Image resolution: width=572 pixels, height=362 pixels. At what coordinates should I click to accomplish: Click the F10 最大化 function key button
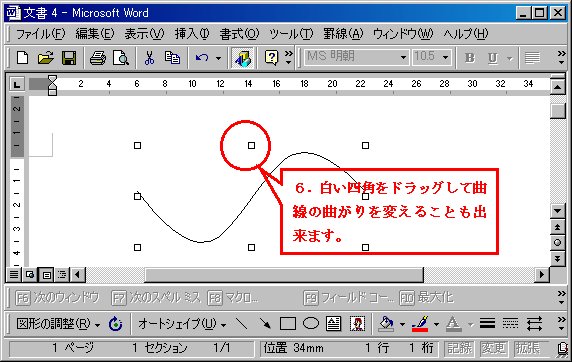pyautogui.click(x=427, y=298)
